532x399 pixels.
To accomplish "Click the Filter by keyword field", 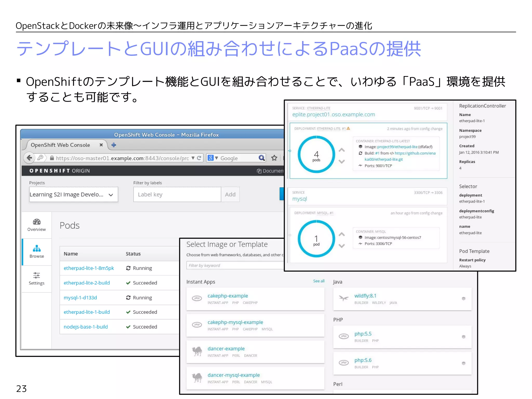I will (x=235, y=265).
